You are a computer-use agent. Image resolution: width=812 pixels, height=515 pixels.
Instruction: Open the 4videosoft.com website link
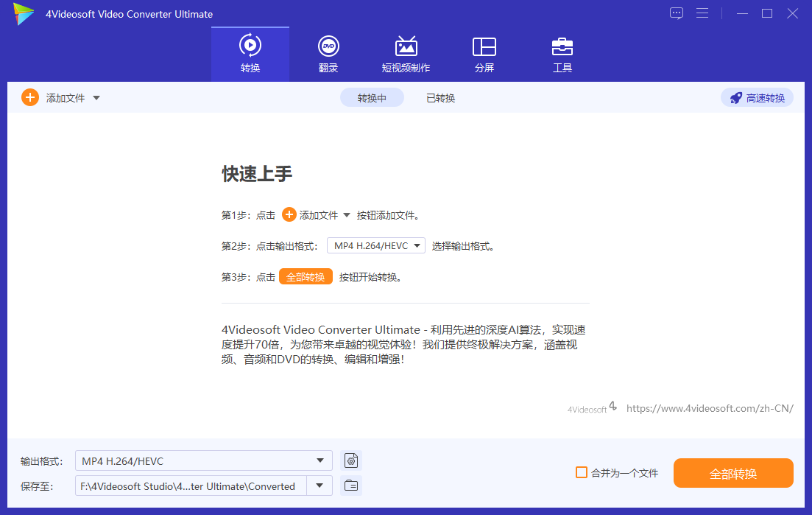click(710, 408)
